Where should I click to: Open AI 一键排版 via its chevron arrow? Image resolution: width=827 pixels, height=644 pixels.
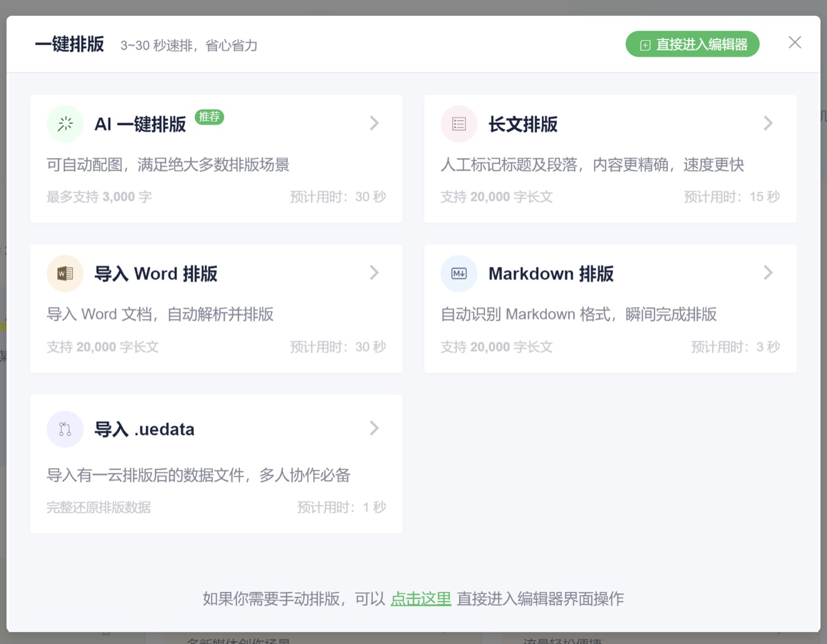pos(374,123)
